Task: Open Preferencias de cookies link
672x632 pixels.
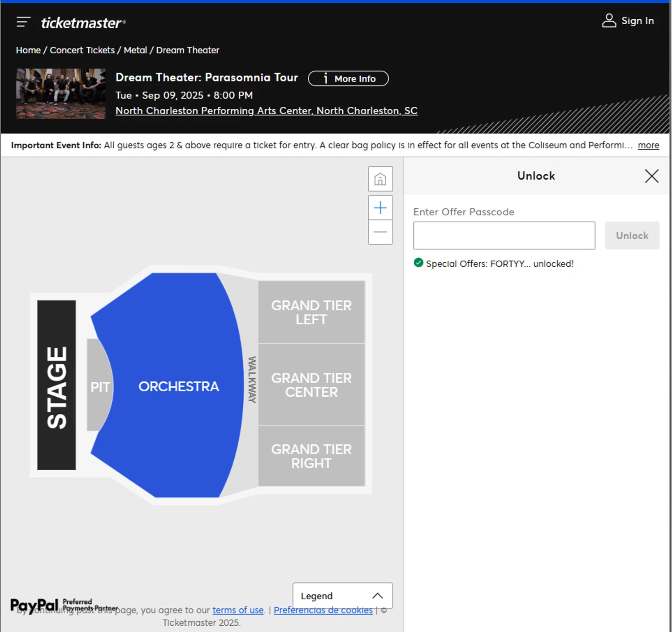Action: click(x=323, y=610)
